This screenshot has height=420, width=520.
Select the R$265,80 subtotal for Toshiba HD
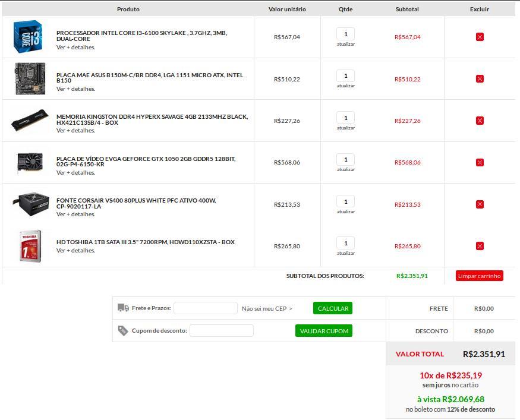tap(407, 247)
